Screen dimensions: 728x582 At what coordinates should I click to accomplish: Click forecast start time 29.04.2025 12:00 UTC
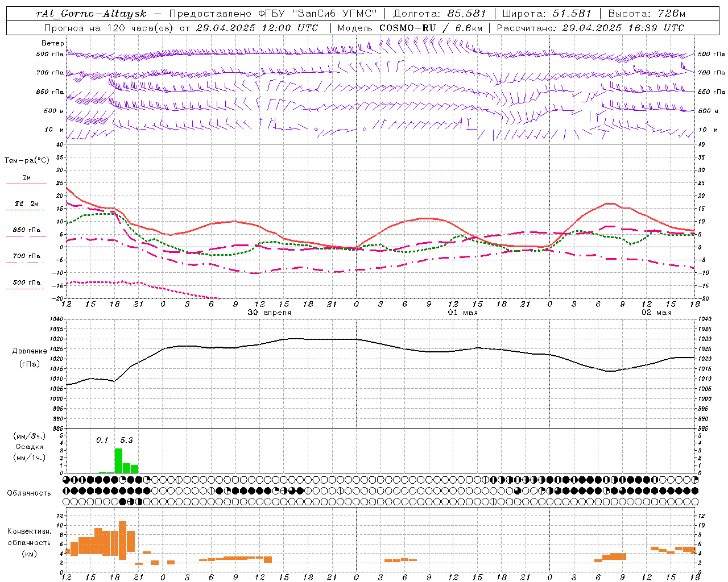(x=257, y=28)
